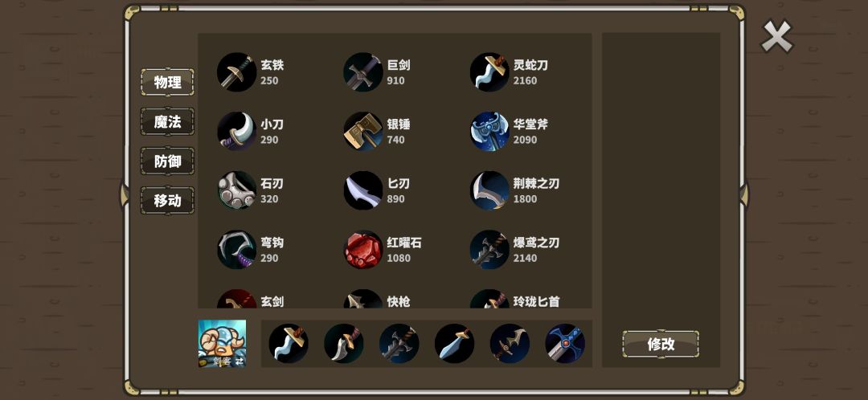The width and height of the screenshot is (868, 400).
Task: Click the 修改 button
Action: [661, 344]
